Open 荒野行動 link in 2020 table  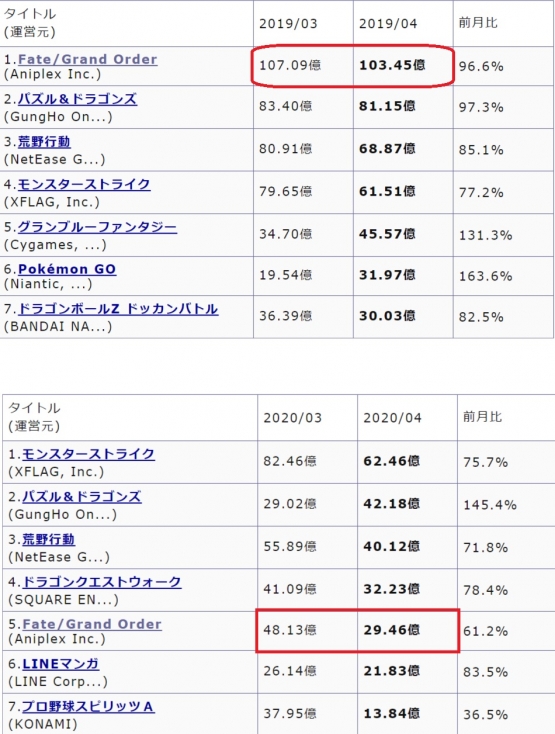coord(49,539)
